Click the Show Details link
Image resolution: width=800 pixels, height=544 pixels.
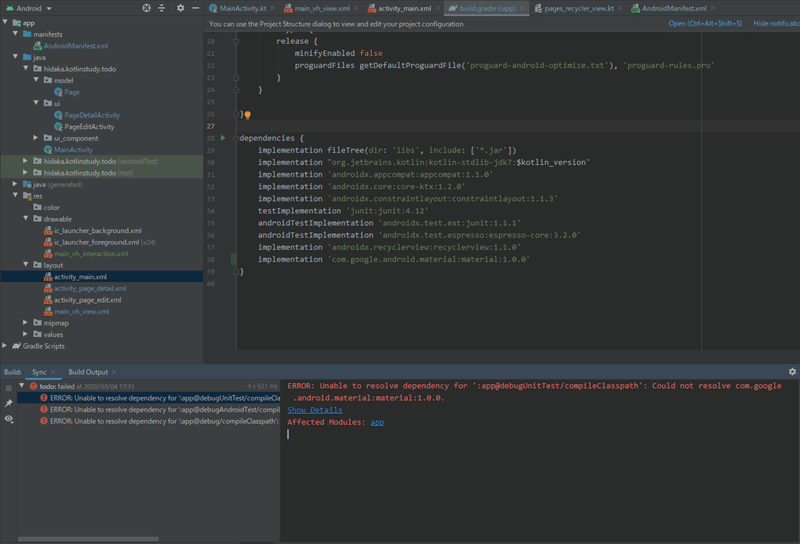314,410
